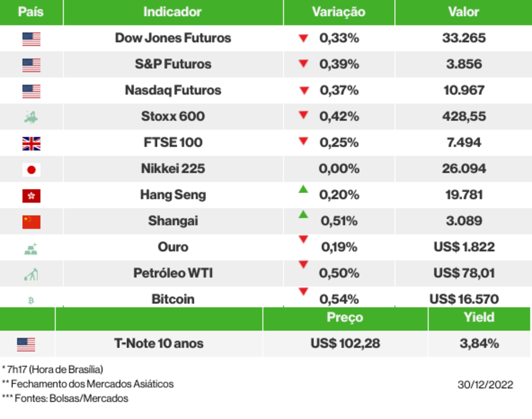Click the gold bars icon beside Ouro
This screenshot has width=532, height=419.
coord(31,248)
